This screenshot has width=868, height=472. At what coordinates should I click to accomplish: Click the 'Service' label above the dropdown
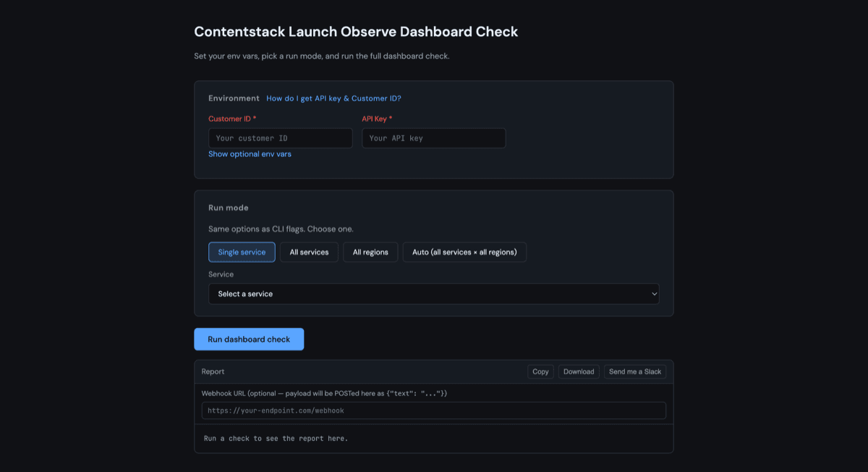click(221, 274)
